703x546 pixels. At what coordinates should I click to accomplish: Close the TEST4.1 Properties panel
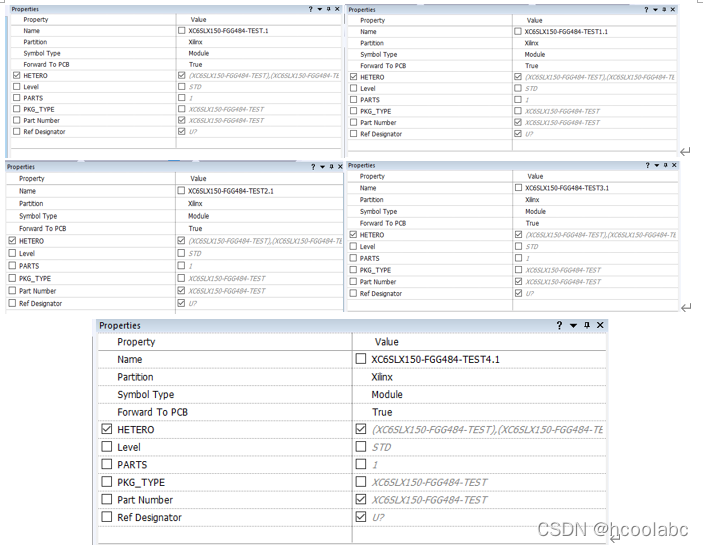tap(600, 325)
